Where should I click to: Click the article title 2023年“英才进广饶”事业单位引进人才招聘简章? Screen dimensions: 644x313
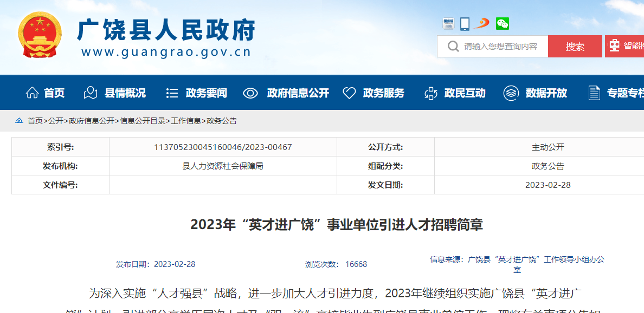click(x=337, y=225)
